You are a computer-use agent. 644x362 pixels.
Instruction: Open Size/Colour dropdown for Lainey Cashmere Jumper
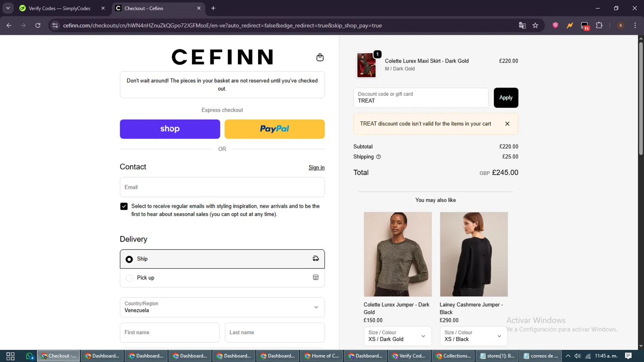(x=474, y=336)
